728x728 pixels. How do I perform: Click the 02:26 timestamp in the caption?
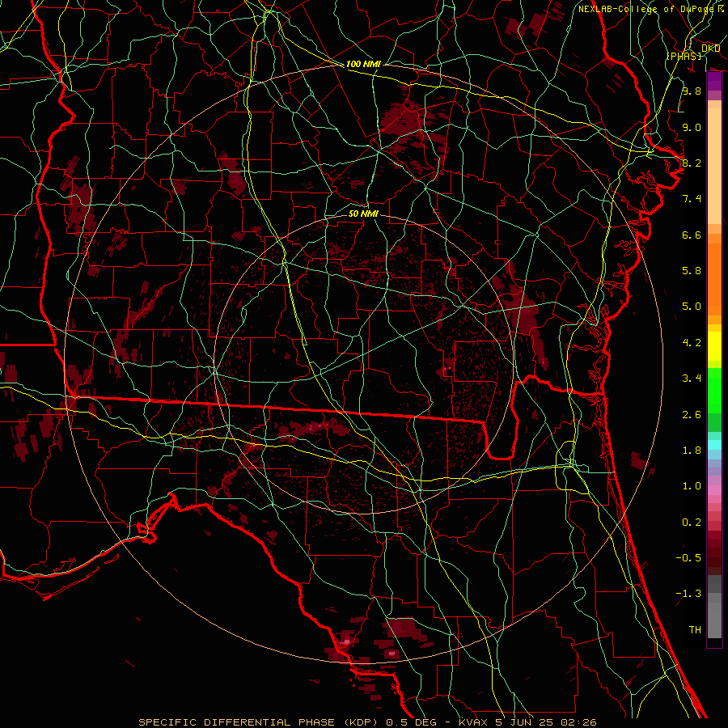578,722
